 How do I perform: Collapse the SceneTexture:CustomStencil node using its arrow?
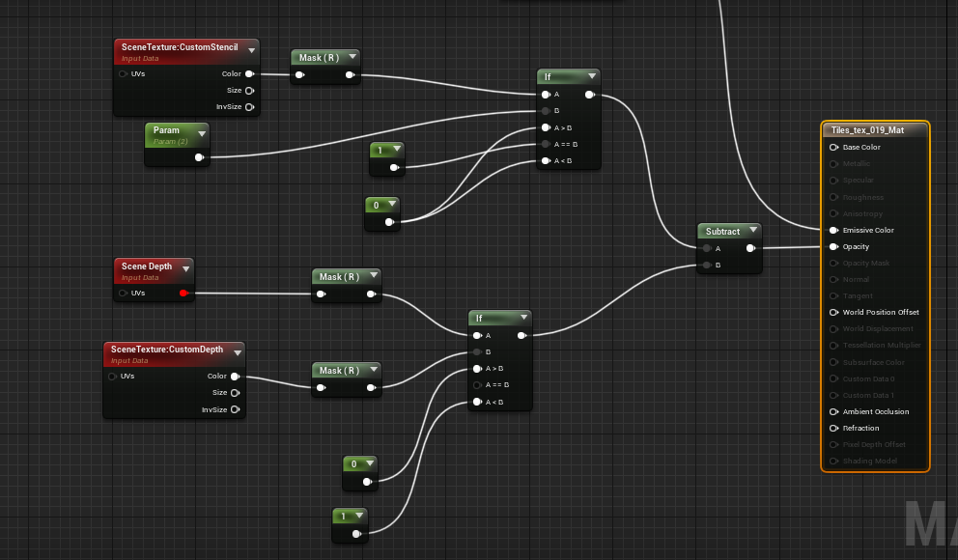click(x=252, y=49)
